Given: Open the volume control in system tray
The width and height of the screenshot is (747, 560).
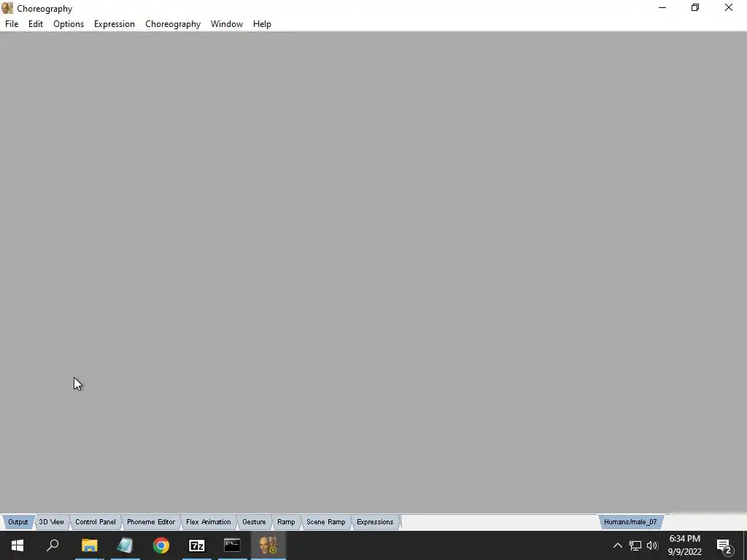Looking at the screenshot, I should coord(652,545).
